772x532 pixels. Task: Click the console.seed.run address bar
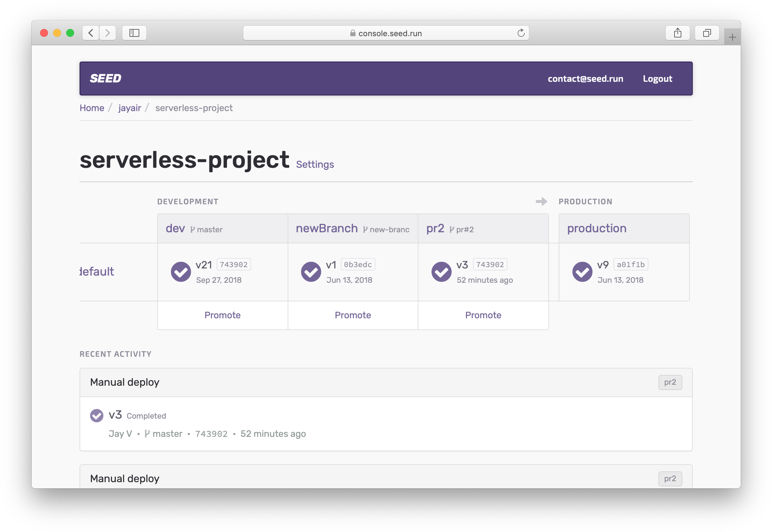coord(386,33)
